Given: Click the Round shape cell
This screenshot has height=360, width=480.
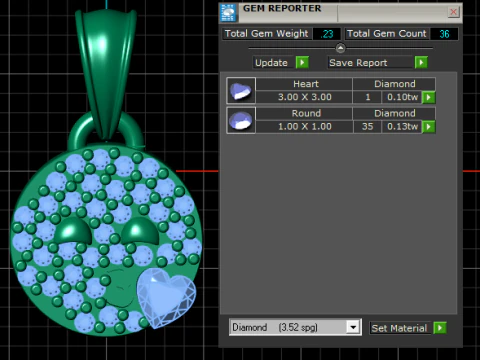Looking at the screenshot, I should pos(304,113).
